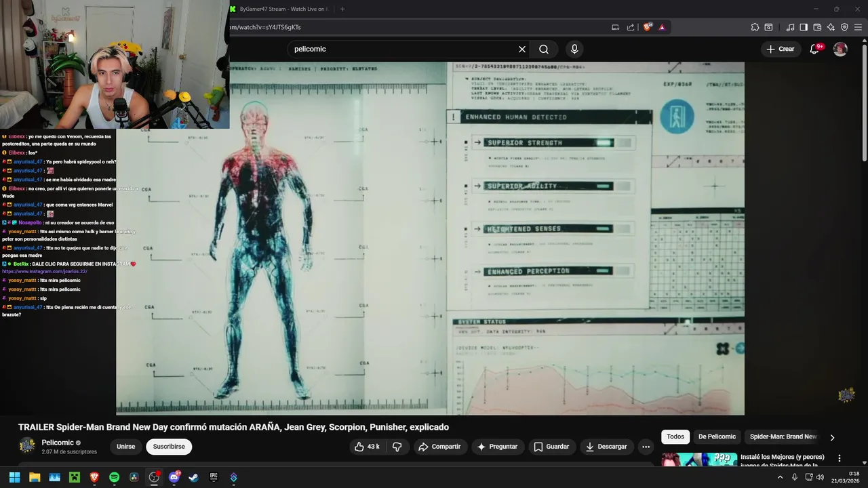Click the Preguntar ask button

click(x=497, y=447)
